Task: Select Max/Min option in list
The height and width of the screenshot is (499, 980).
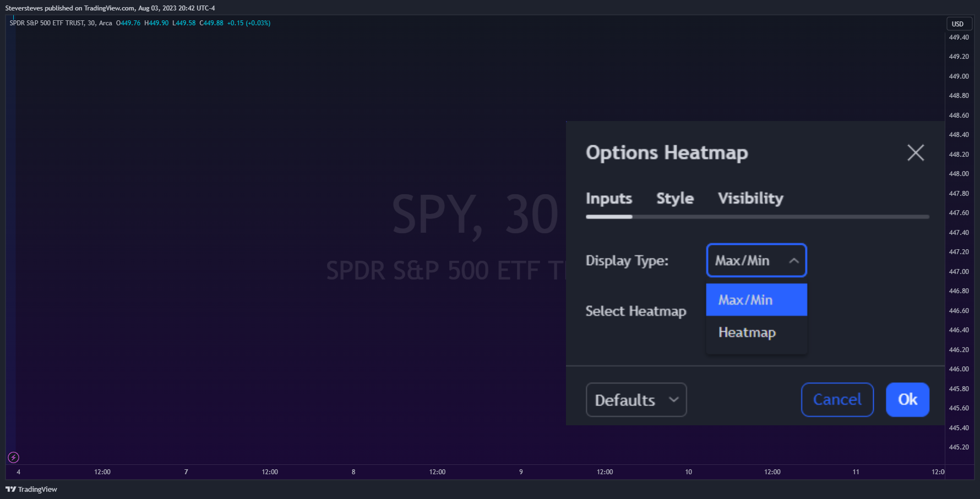Action: pyautogui.click(x=756, y=300)
